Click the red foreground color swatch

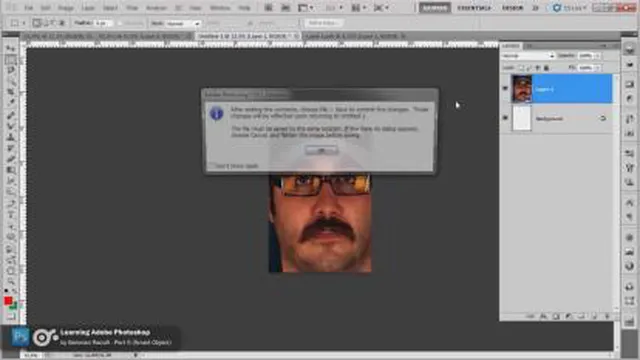[8, 301]
